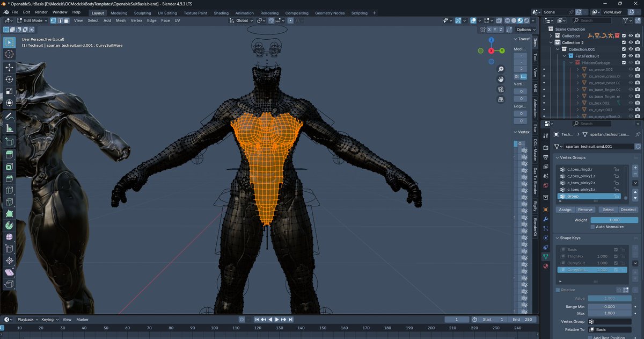Select the Extrude Region tool

click(x=9, y=155)
